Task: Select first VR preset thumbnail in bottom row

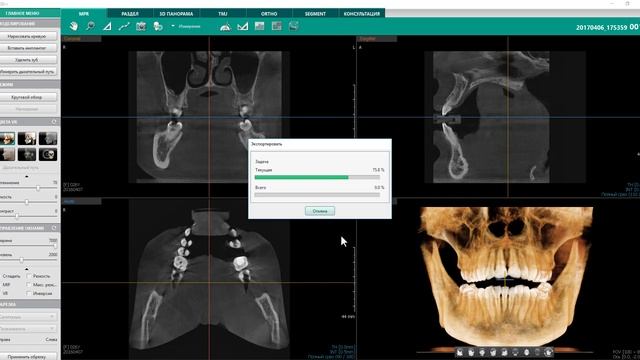Action: coord(7,154)
